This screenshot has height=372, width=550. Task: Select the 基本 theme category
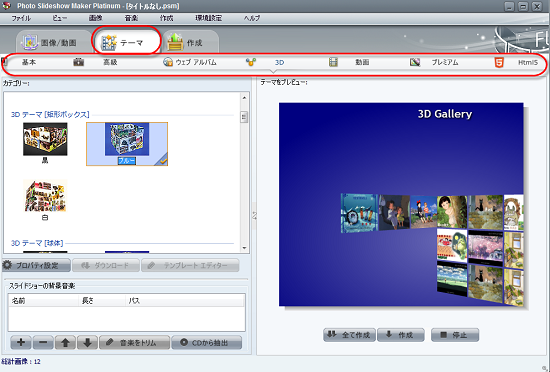click(29, 62)
